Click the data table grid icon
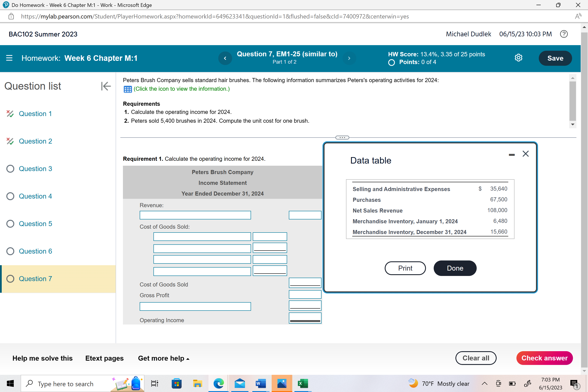This screenshot has height=392, width=588. point(127,89)
